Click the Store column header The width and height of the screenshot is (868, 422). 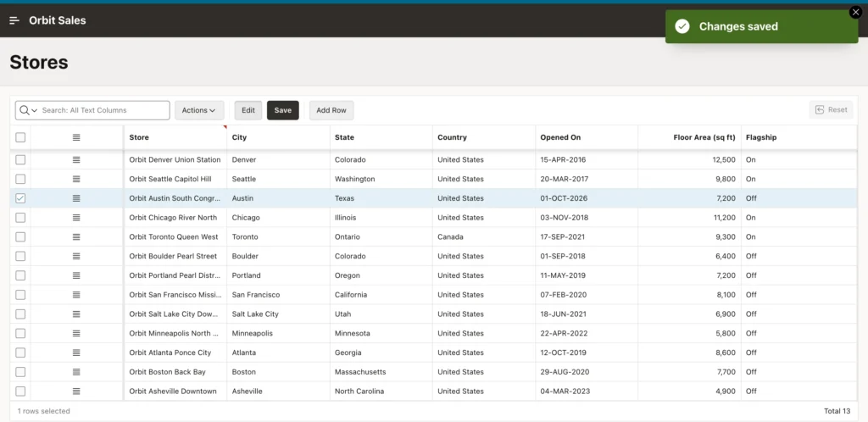point(175,137)
